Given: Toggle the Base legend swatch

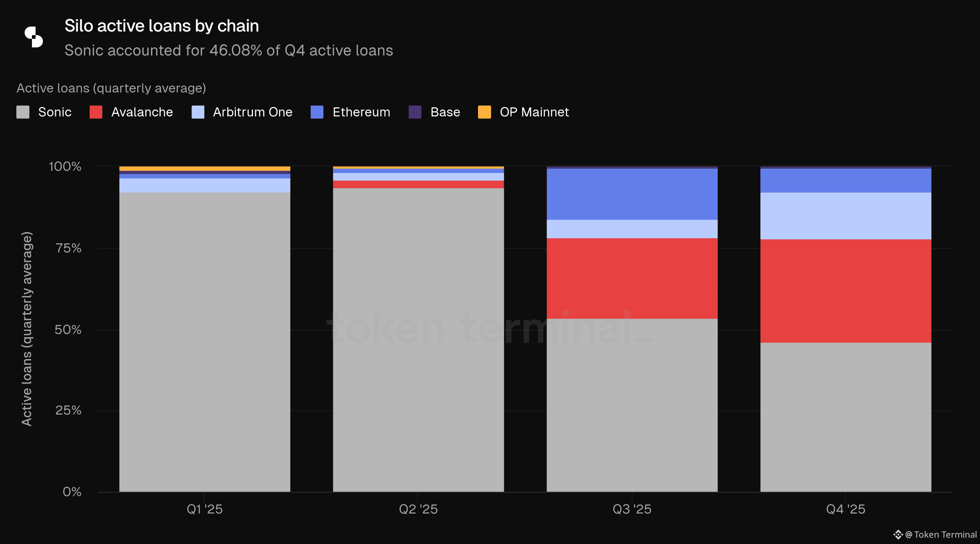Looking at the screenshot, I should click(415, 112).
